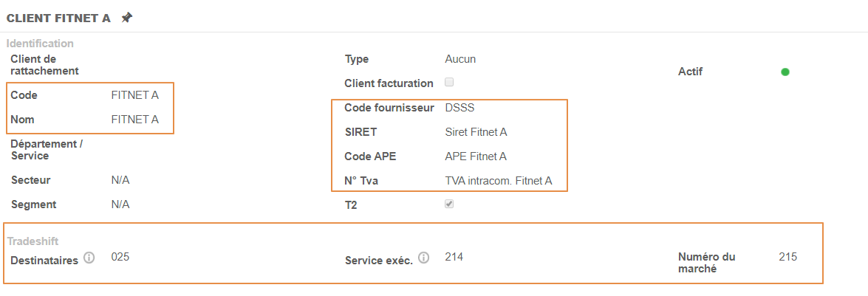This screenshot has height=296, width=868.
Task: Click the Nom field value FITNET A
Action: 134,120
